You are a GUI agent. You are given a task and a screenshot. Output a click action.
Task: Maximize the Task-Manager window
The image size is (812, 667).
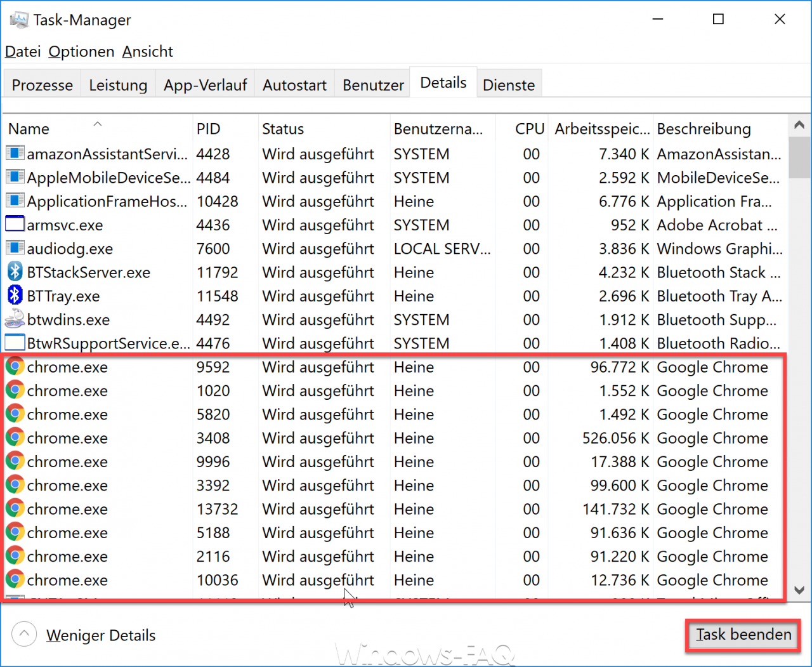(718, 19)
